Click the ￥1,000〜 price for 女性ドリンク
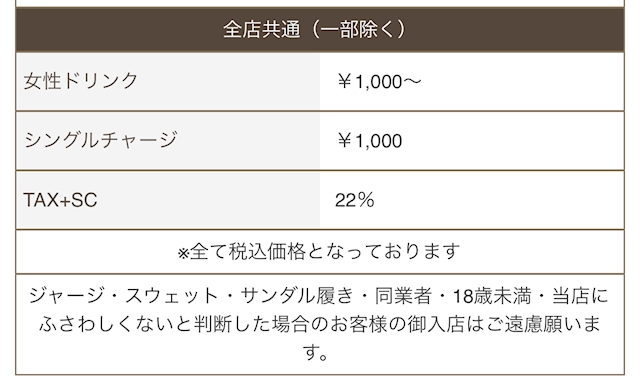Image resolution: width=640 pixels, height=380 pixels. pyautogui.click(x=380, y=82)
